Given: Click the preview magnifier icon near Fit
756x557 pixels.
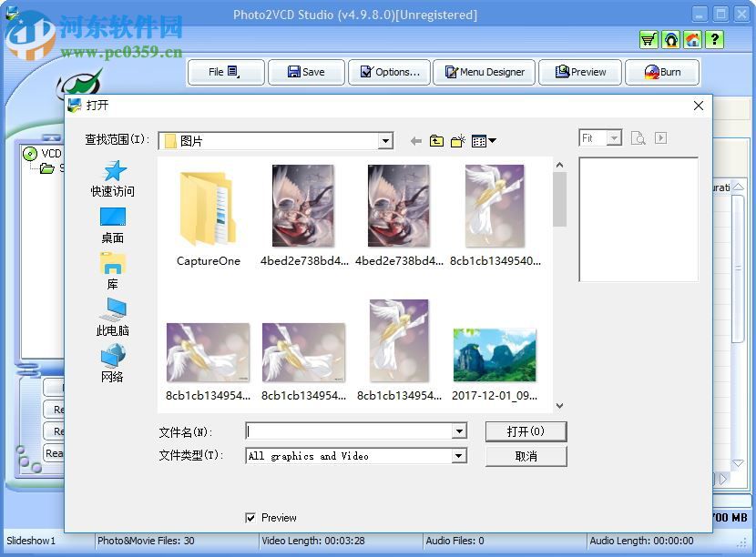Looking at the screenshot, I should (640, 138).
